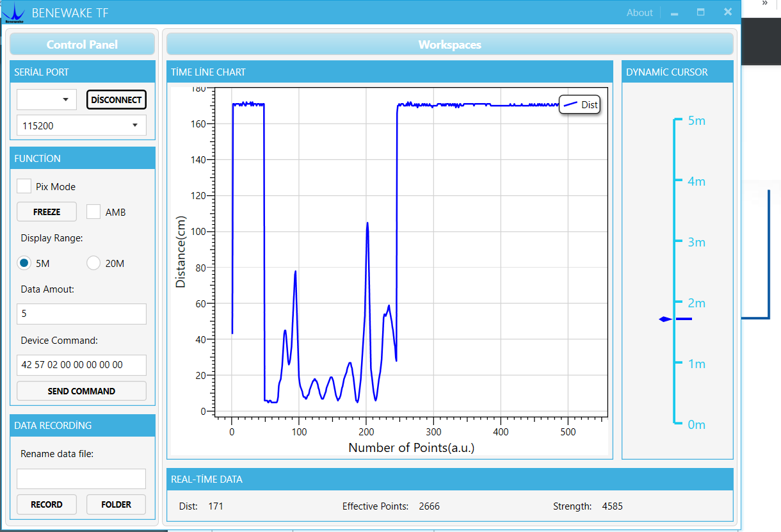Image resolution: width=781 pixels, height=532 pixels.
Task: Minimize the Benewake TF window
Action: coord(674,13)
